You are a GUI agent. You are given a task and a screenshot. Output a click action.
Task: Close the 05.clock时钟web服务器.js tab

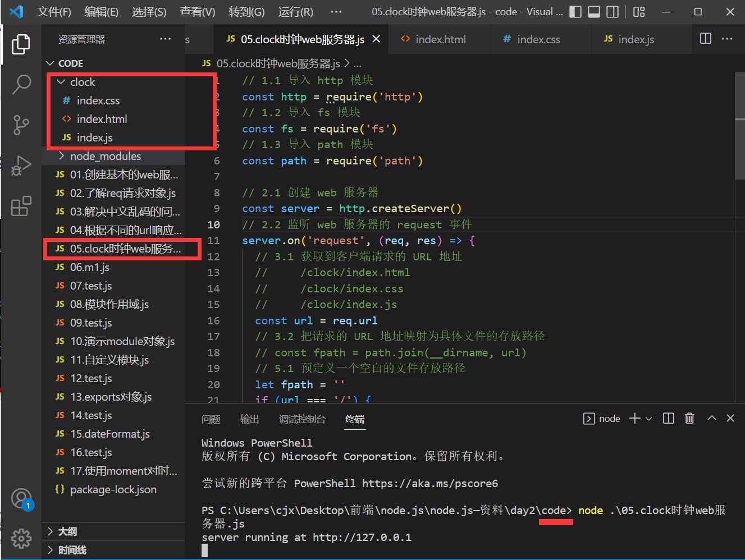[376, 39]
